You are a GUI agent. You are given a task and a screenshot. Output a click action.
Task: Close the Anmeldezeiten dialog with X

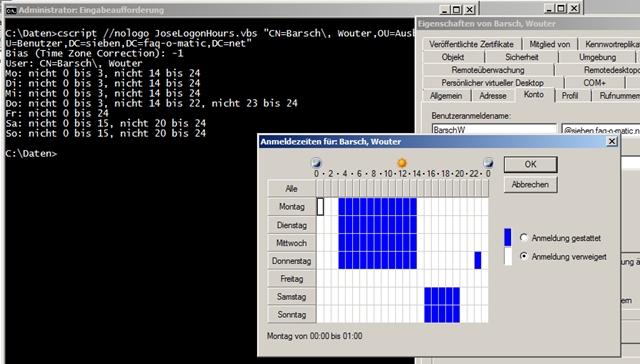point(612,141)
